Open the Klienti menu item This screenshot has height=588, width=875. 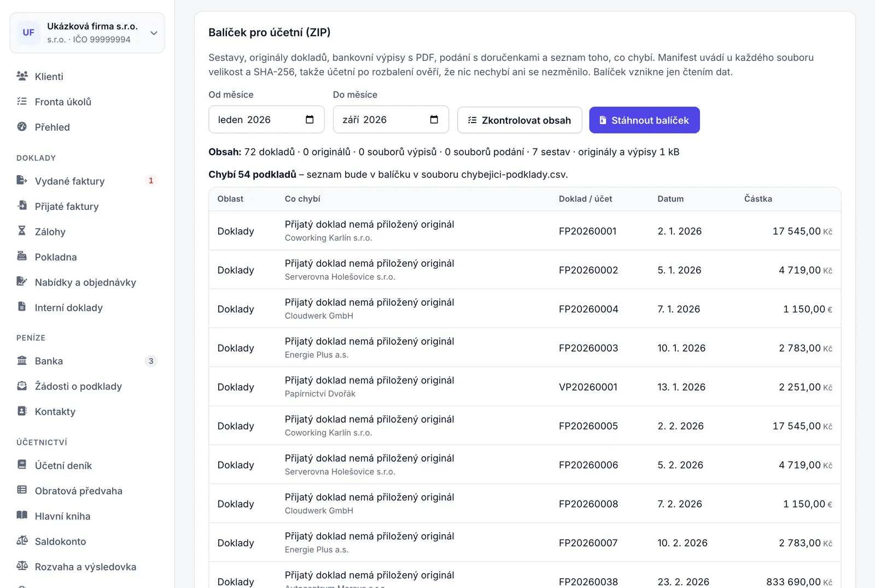coord(87,77)
